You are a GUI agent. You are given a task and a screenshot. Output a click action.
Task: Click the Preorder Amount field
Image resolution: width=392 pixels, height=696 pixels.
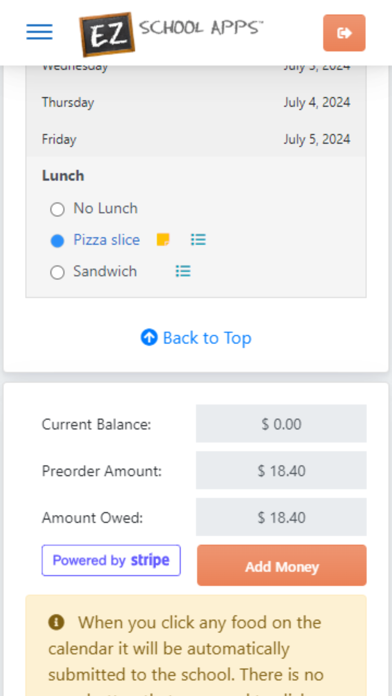point(281,471)
